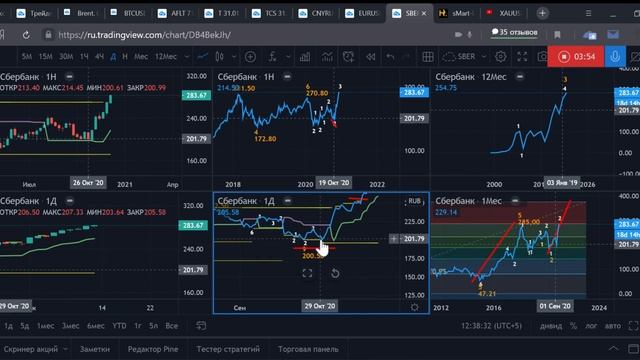The width and height of the screenshot is (640, 360).
Task: Open the chart type dropdown arrow
Action: point(234,57)
